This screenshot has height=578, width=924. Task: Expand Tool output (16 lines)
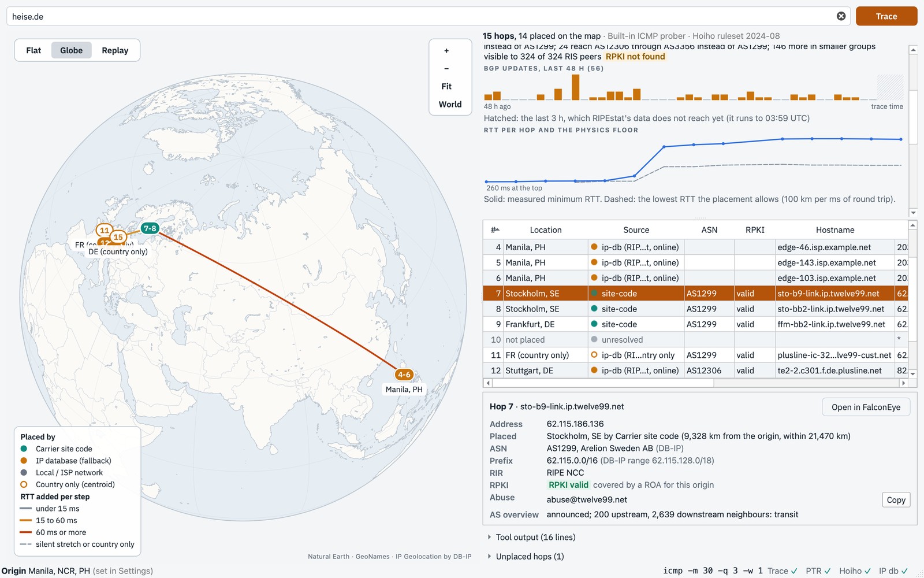531,537
